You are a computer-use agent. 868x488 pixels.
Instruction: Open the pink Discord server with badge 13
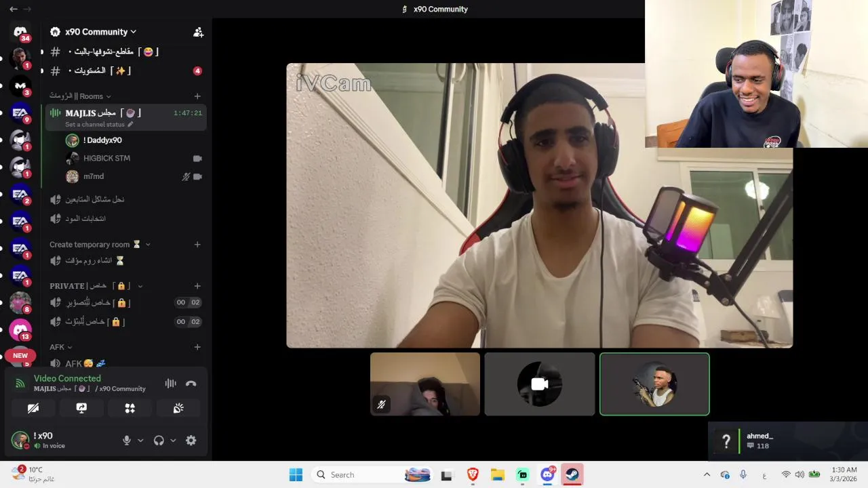coord(20,330)
